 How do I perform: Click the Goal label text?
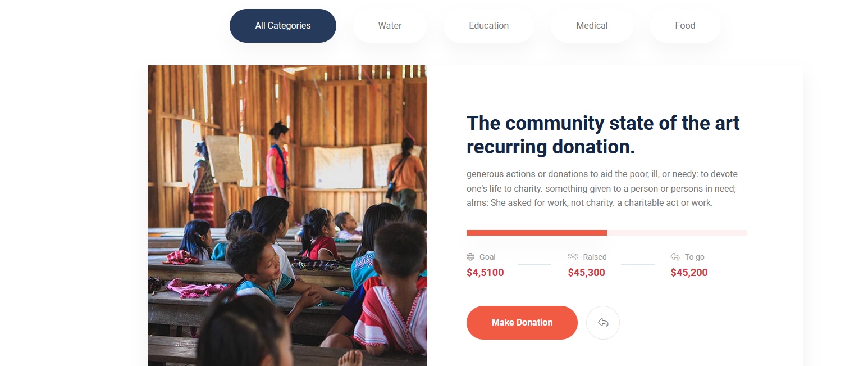(487, 257)
